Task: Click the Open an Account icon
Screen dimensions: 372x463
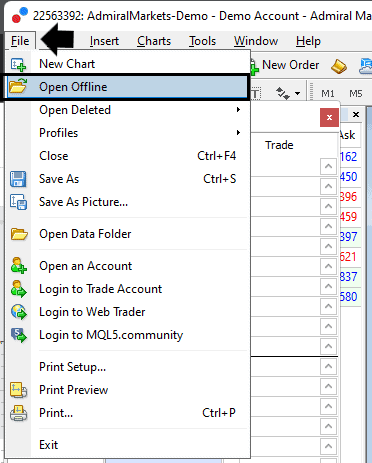Action: [19, 266]
